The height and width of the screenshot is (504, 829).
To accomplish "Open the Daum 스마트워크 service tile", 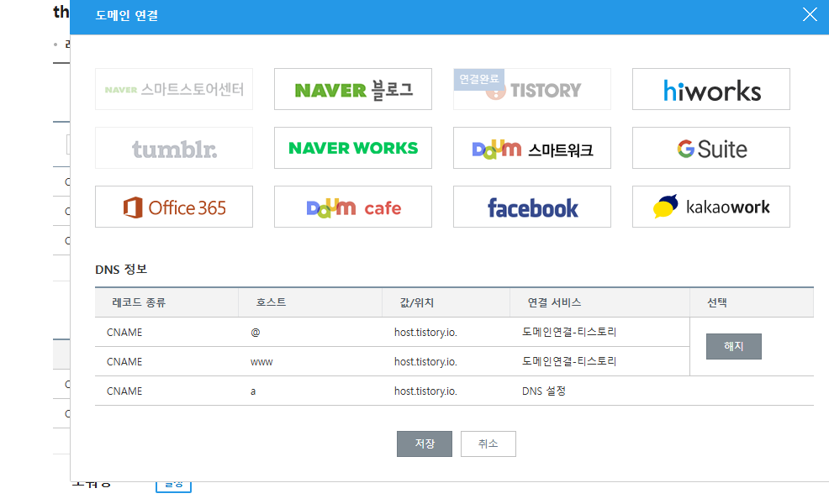I will tap(532, 148).
